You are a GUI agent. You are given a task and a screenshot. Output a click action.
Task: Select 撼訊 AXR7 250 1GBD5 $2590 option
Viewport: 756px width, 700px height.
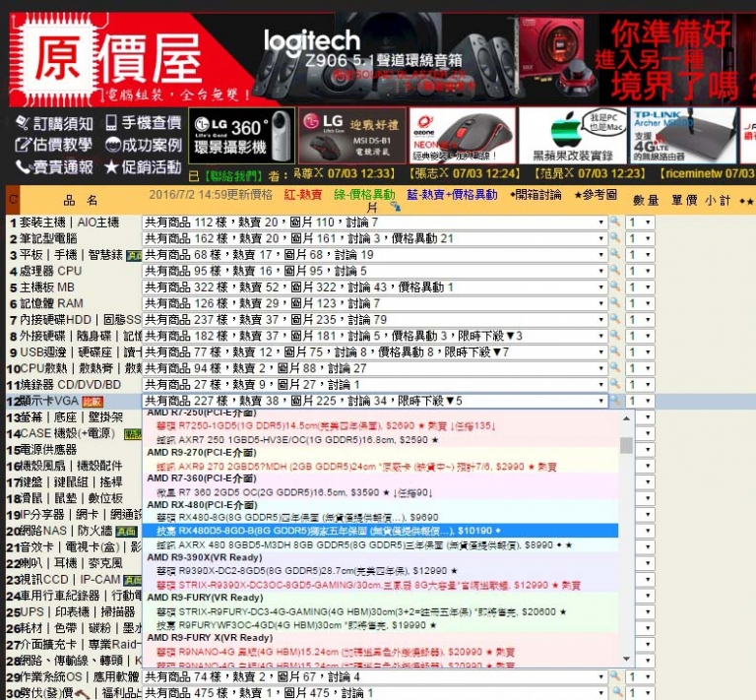pyautogui.click(x=380, y=440)
